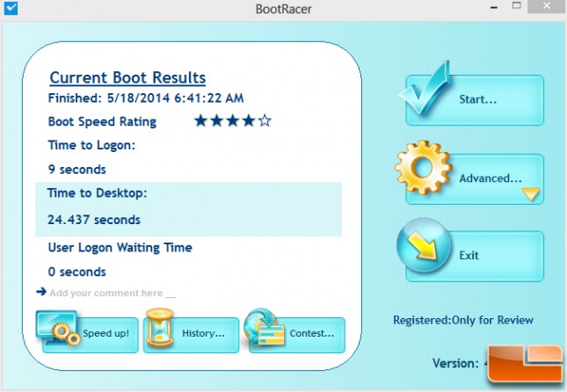Screen dimensions: 567x392
Task: Click the Boot Speed Rating stars
Action: (232, 120)
